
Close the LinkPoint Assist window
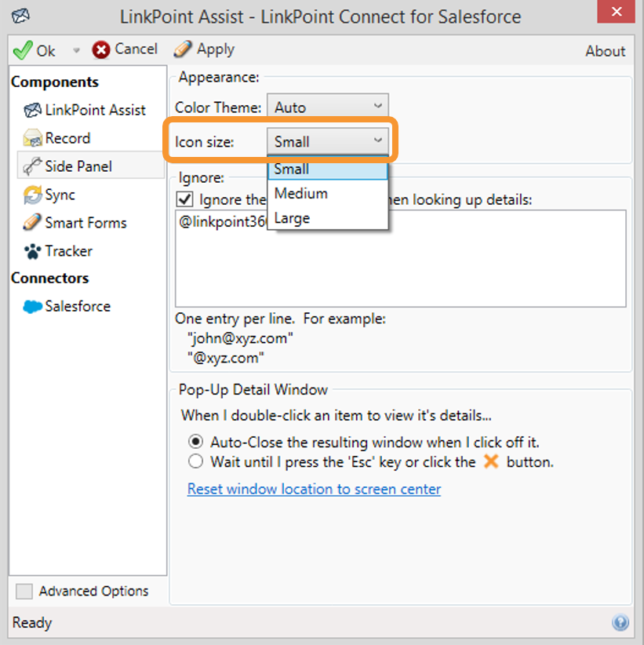616,12
